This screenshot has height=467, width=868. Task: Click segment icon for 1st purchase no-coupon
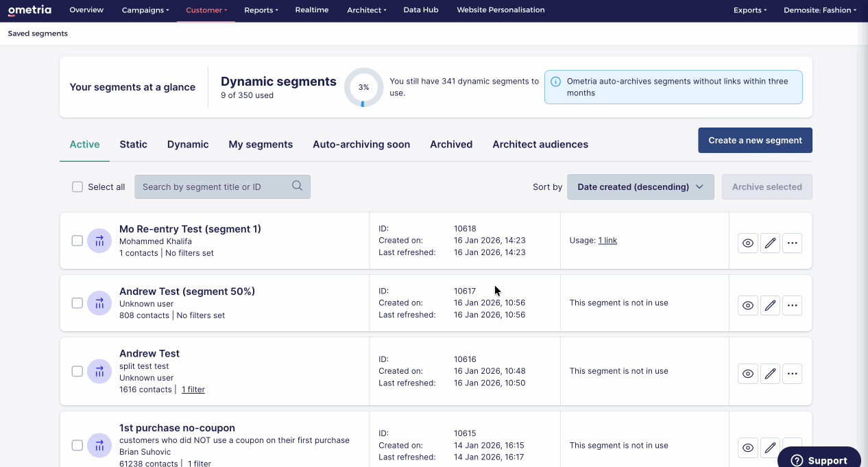tap(99, 445)
